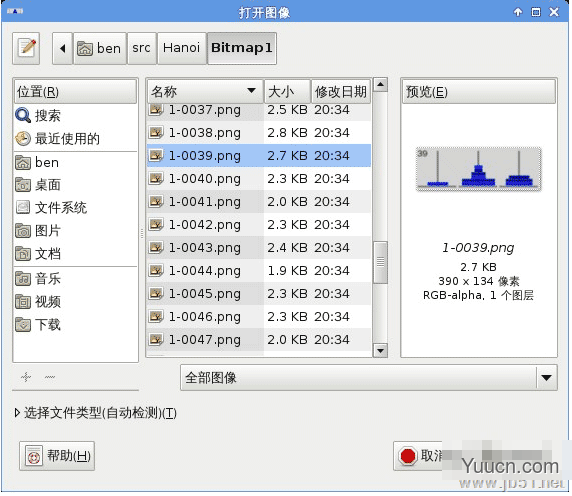Select file 1-0047.png

(259, 340)
